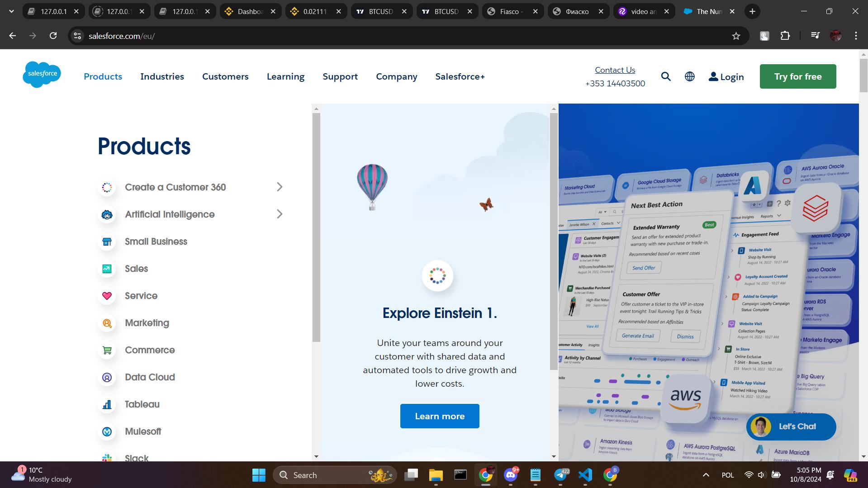The width and height of the screenshot is (868, 488).
Task: Open the Data Cloud product link
Action: [150, 377]
